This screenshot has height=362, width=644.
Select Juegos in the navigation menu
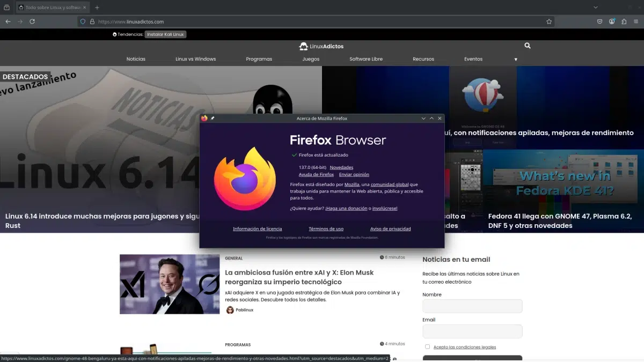(311, 59)
